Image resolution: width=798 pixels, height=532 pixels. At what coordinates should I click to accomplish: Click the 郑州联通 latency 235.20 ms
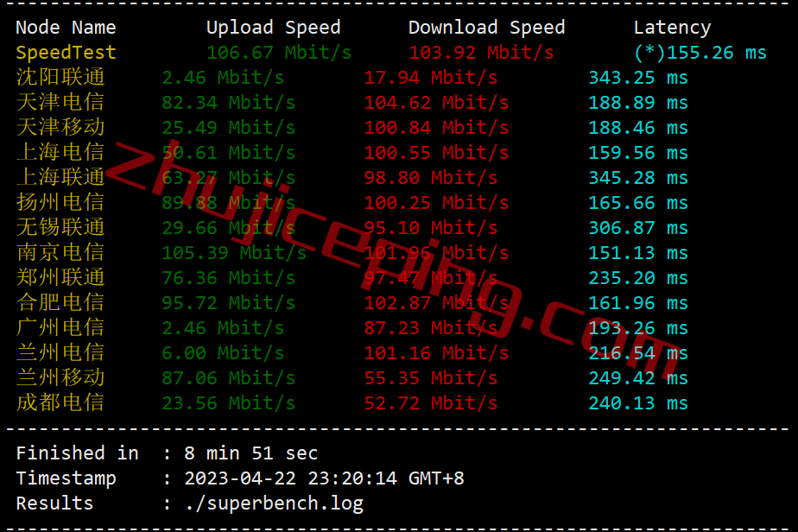[x=638, y=277]
